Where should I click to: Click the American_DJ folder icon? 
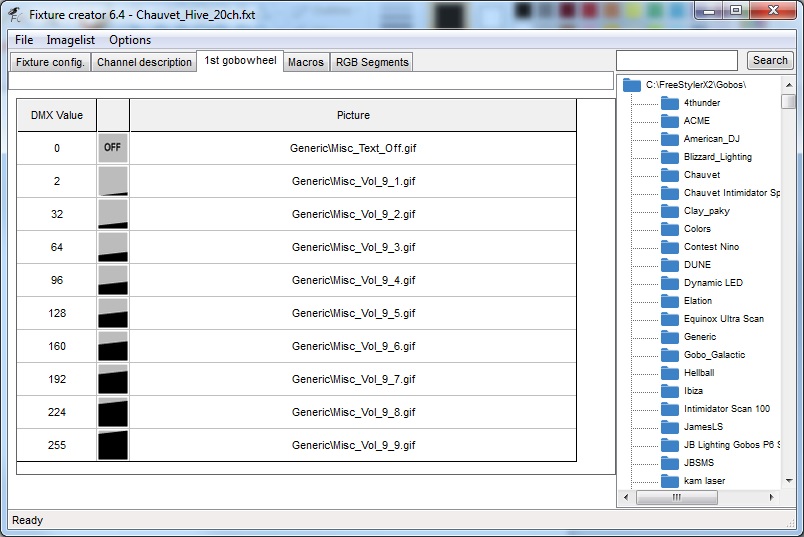(x=670, y=139)
